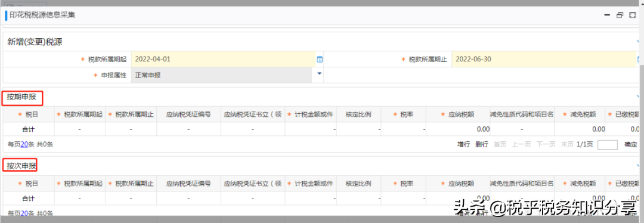Click 应纳税凭证书立 header in 按次申报 table
Screen dimensions: 644x223
coord(253,184)
